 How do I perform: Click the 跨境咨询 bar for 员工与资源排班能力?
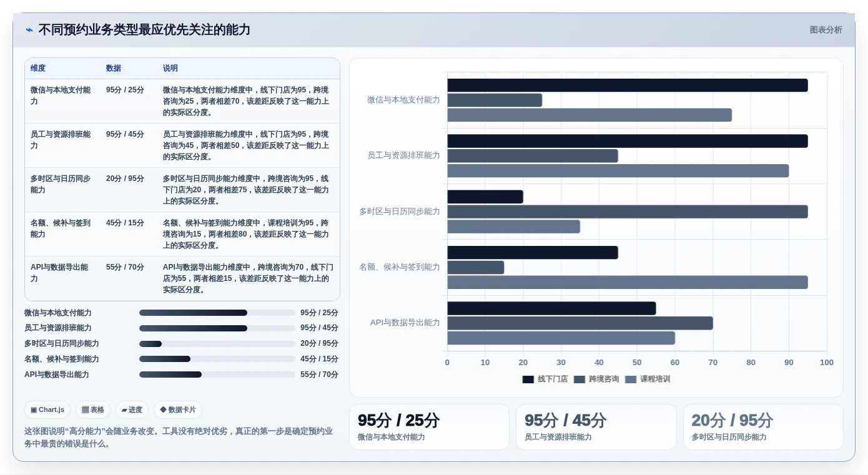pos(533,156)
